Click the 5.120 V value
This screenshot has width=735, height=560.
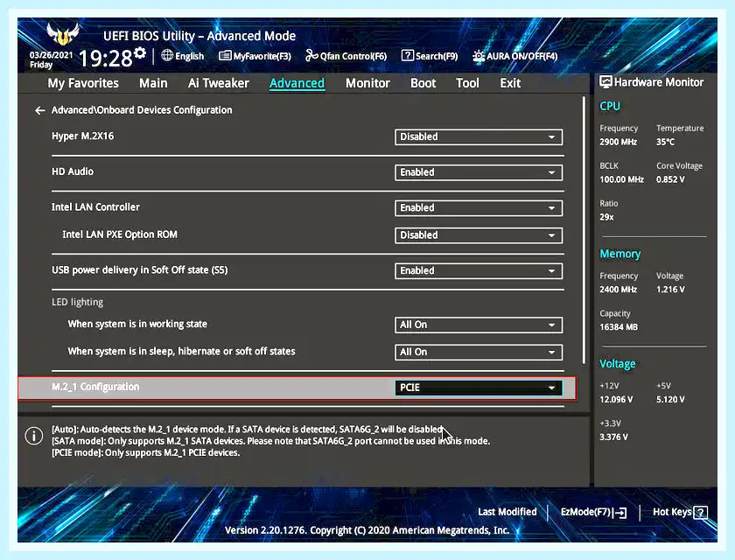670,400
